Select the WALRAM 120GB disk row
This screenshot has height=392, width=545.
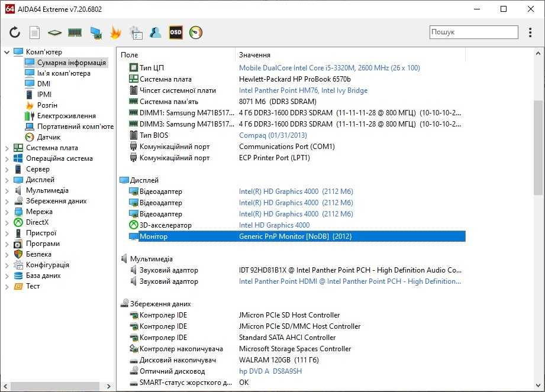point(297,360)
